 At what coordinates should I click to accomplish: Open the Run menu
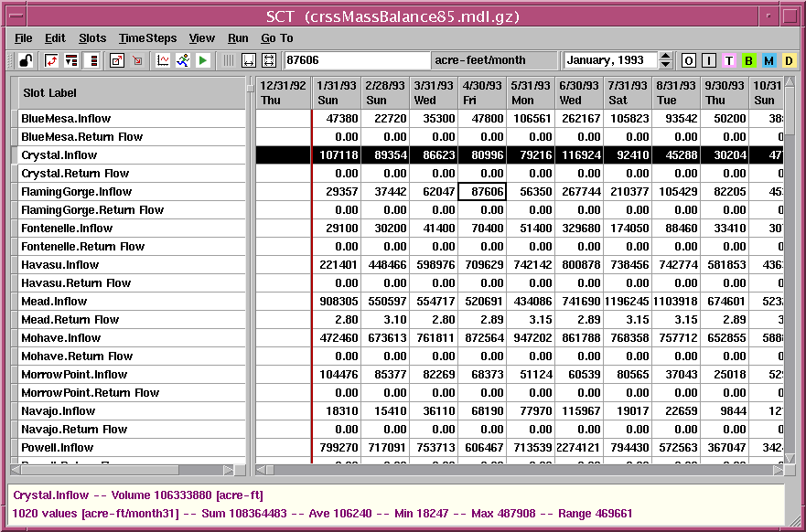(238, 38)
